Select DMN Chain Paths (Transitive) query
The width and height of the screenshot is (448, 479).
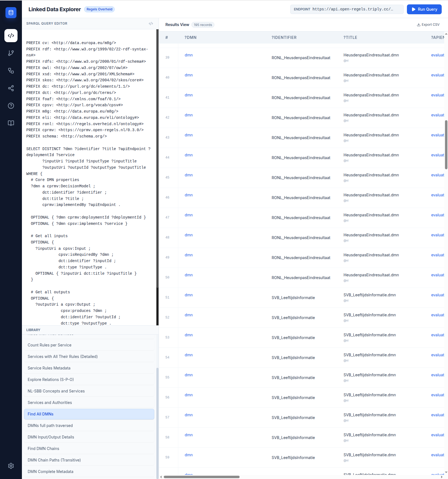89,460
